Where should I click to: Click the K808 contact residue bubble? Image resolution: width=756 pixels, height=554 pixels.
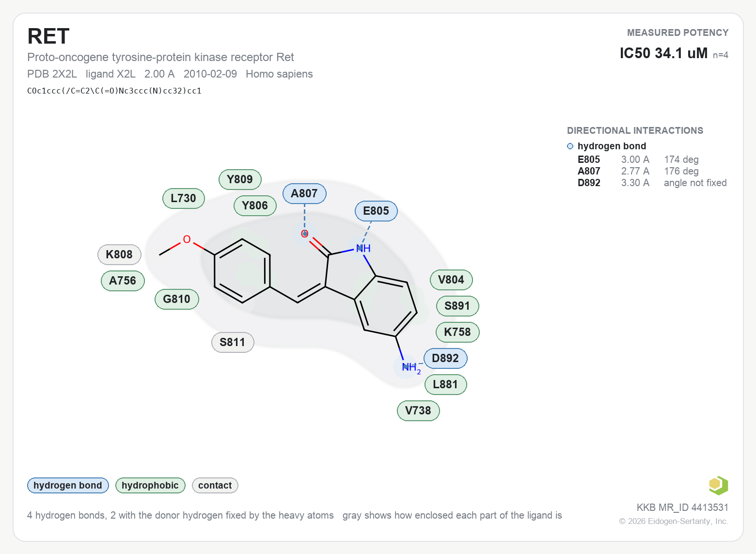(x=119, y=254)
